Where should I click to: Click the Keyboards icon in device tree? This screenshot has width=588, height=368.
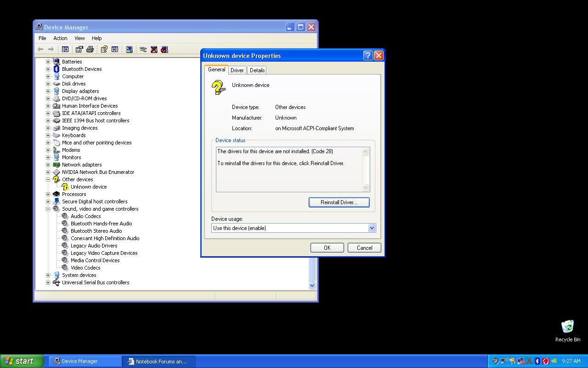(x=57, y=135)
